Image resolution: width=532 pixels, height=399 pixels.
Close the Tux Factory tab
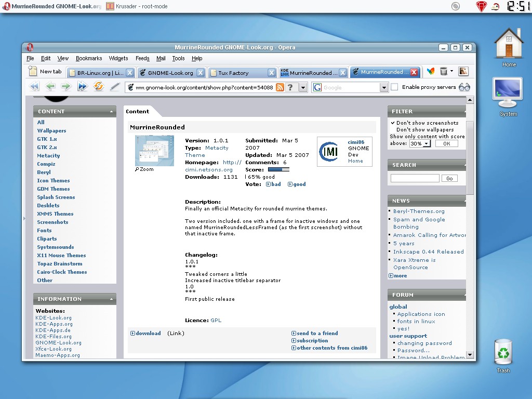pyautogui.click(x=271, y=73)
